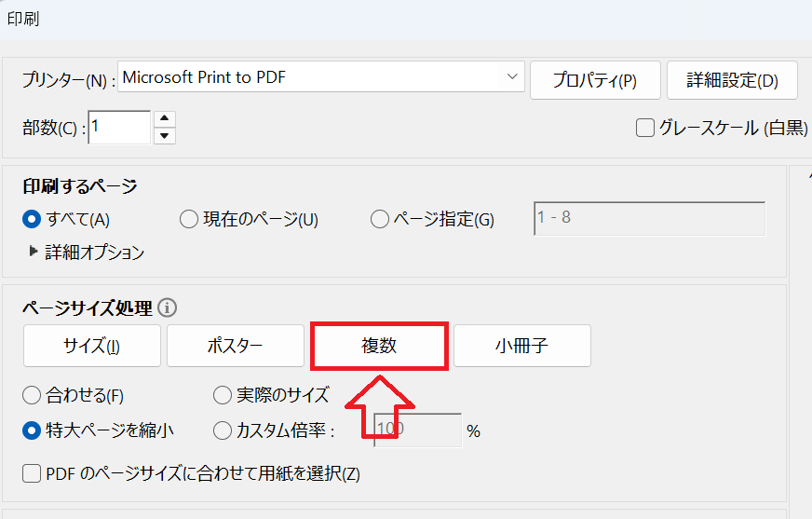Click the copies 部数 input field
This screenshot has width=812, height=519.
[119, 128]
